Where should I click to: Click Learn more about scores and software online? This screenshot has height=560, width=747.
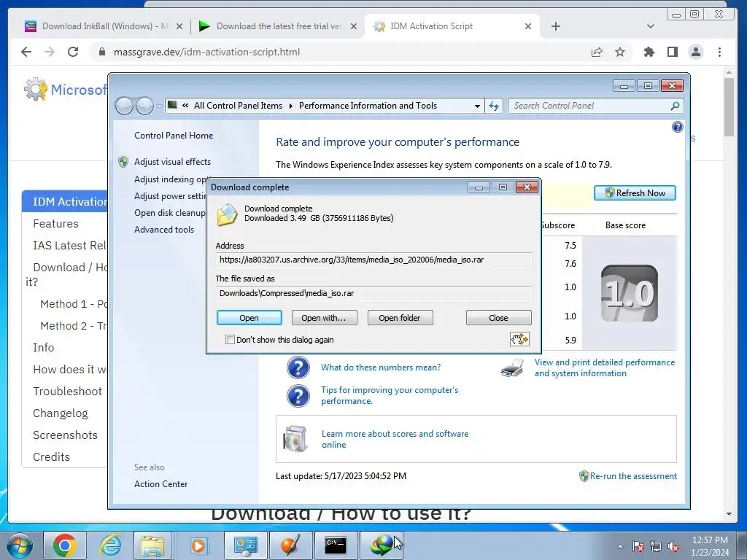[395, 439]
